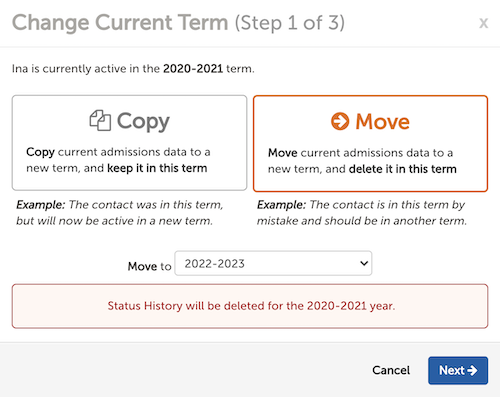Proceed with the blue Next button
This screenshot has width=500, height=397.
(458, 370)
